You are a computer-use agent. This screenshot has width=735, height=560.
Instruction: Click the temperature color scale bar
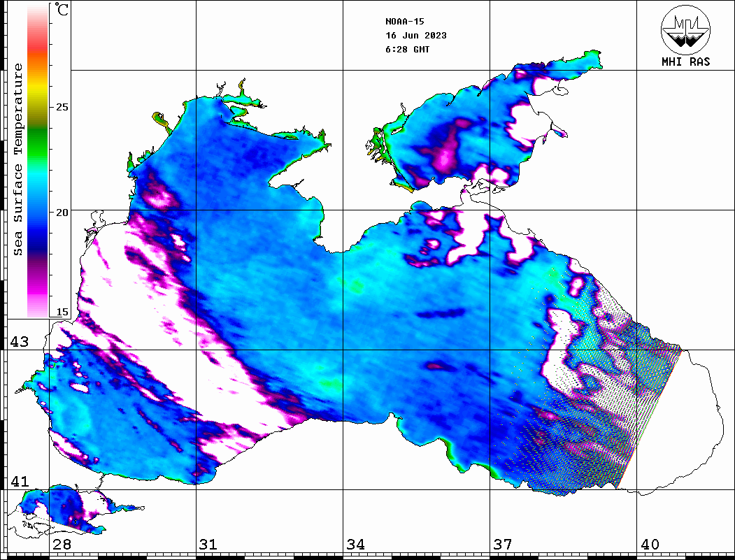coord(38,161)
